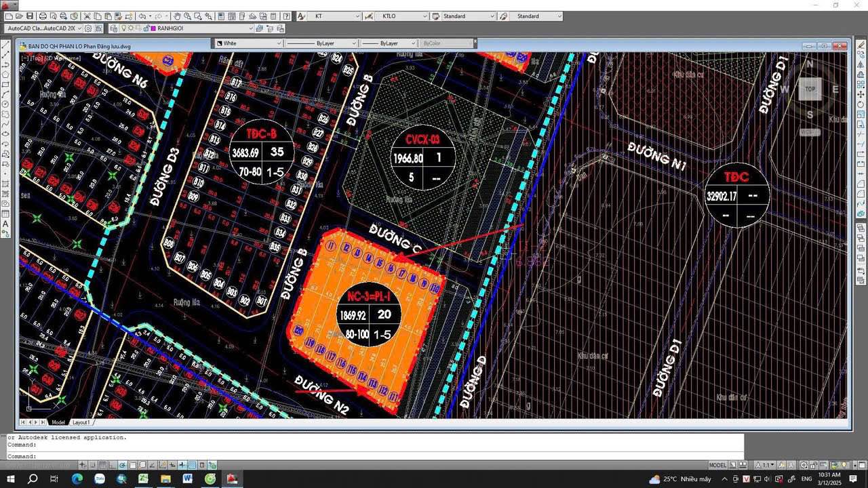
Task: Select the Line draw tool
Action: point(6,47)
